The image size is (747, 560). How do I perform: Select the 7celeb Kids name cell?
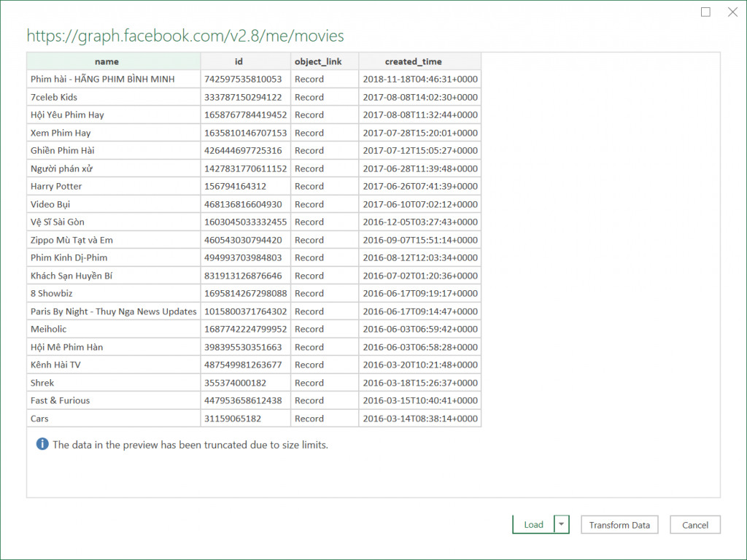click(x=54, y=97)
